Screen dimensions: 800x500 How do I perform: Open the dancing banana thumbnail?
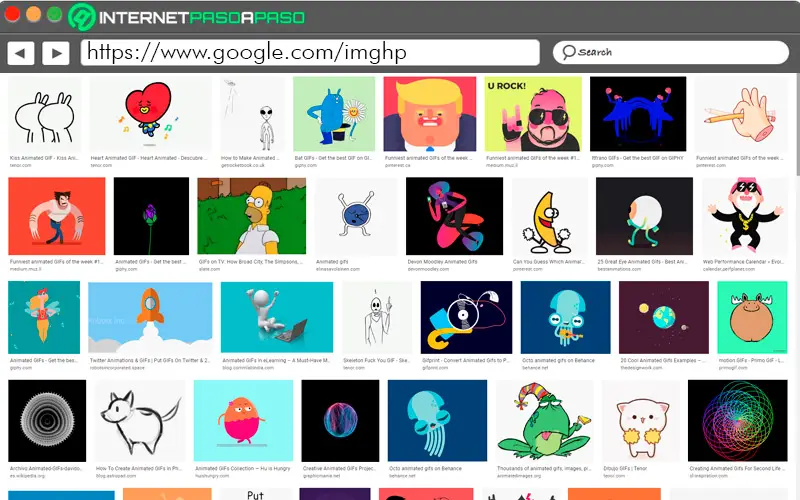click(x=549, y=216)
